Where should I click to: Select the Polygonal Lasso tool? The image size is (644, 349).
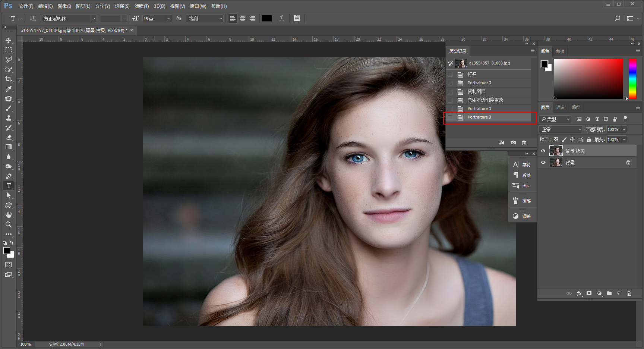(9, 60)
